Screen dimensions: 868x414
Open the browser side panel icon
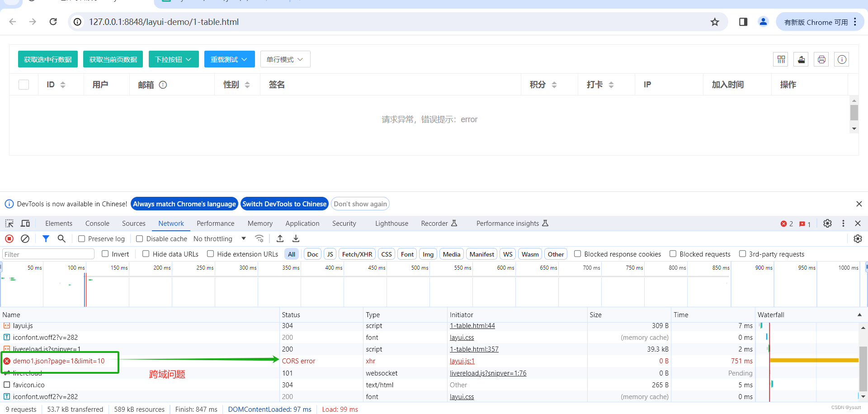[x=743, y=22]
